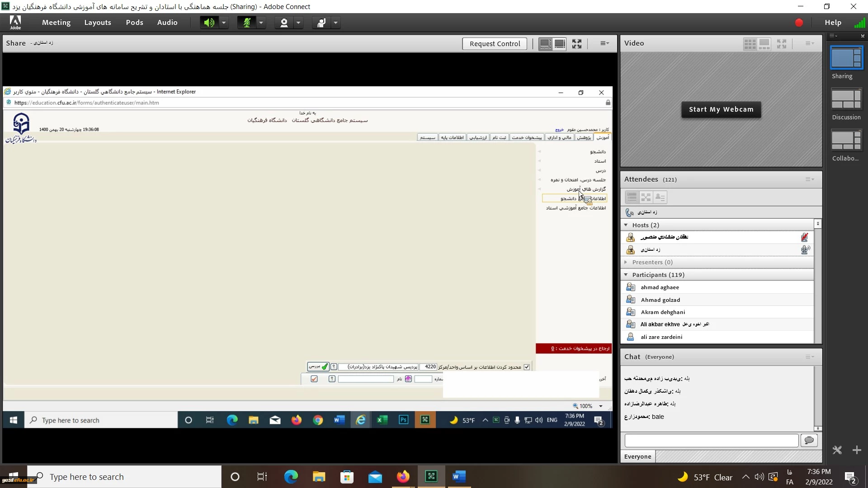Open the Layouts menu
868x488 pixels.
tap(98, 23)
